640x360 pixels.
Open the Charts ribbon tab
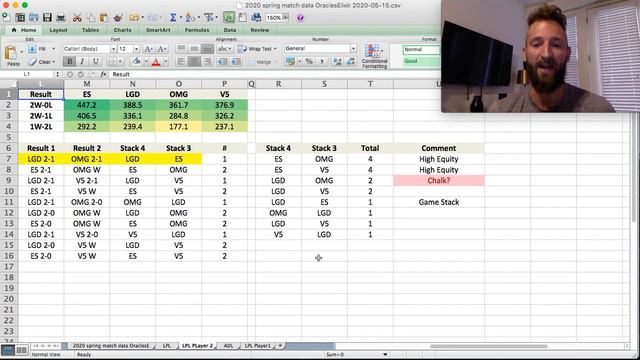click(x=122, y=30)
